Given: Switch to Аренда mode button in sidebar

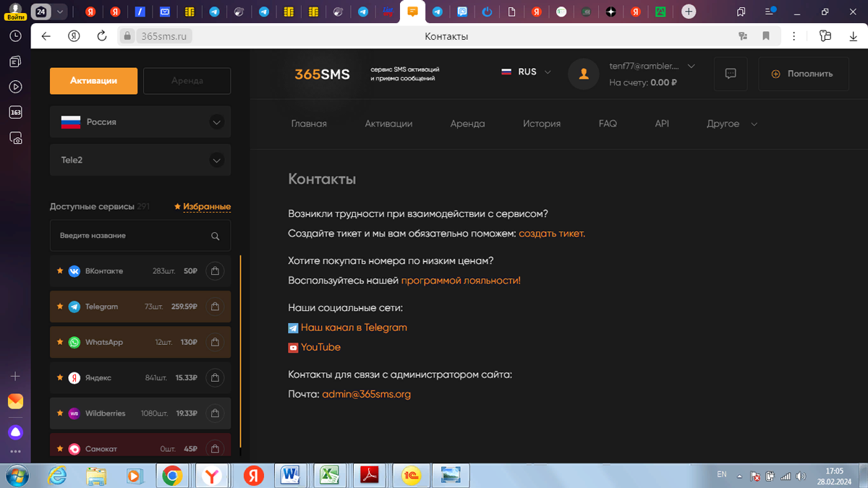Looking at the screenshot, I should [187, 81].
